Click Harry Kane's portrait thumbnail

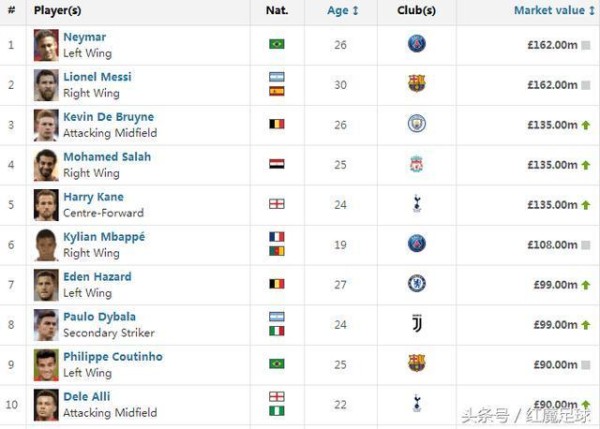pyautogui.click(x=46, y=204)
